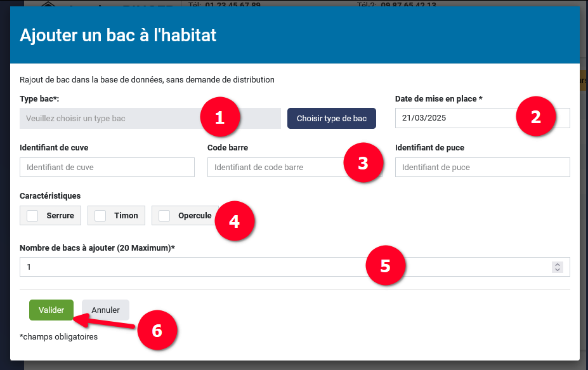Click the greyed-out 'Type bac' field
Screen dimensions: 588x370
[108, 119]
